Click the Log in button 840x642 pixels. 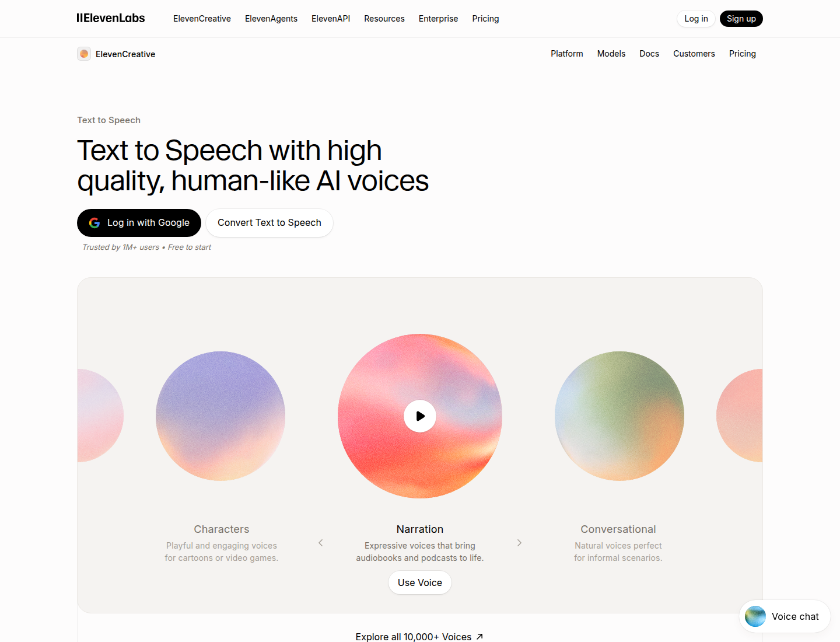point(696,19)
